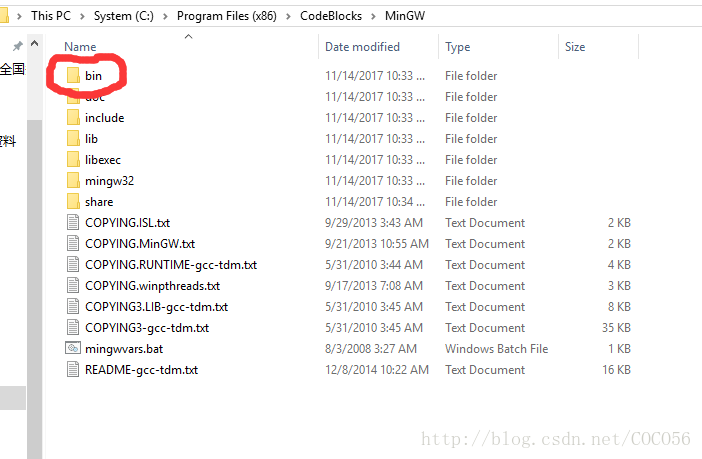Screen dimensions: 702x459
Task: Click the Type column header
Action: pyautogui.click(x=458, y=47)
